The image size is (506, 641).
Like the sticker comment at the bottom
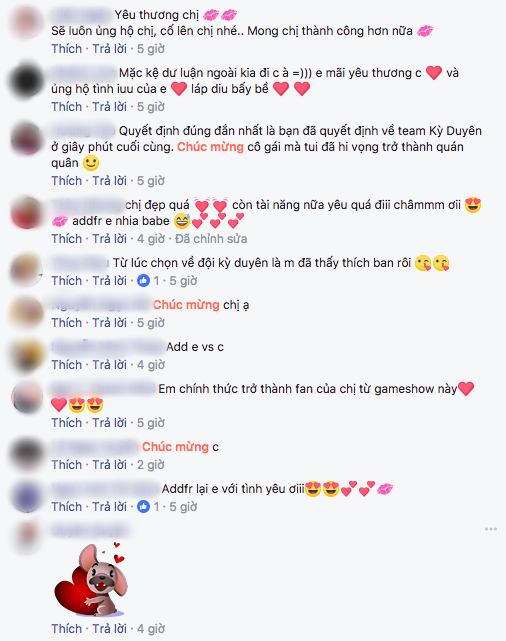(x=67, y=628)
